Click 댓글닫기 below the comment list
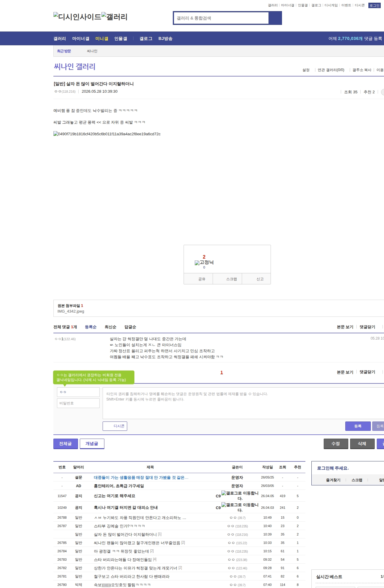The height and width of the screenshot is (588, 384). 367,372
